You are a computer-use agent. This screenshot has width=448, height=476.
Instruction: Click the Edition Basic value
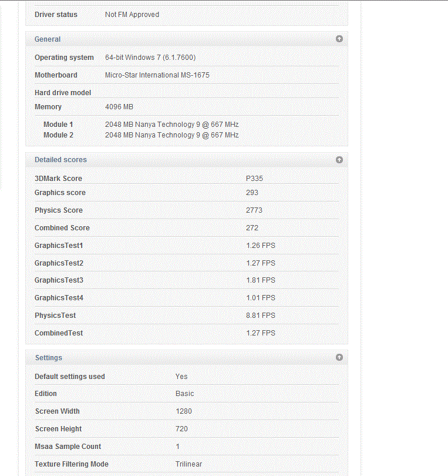(184, 394)
